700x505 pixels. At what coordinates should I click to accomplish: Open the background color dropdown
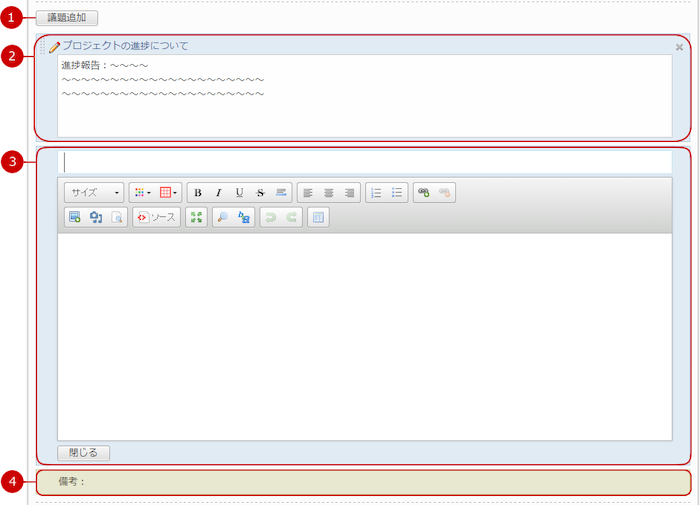(168, 192)
